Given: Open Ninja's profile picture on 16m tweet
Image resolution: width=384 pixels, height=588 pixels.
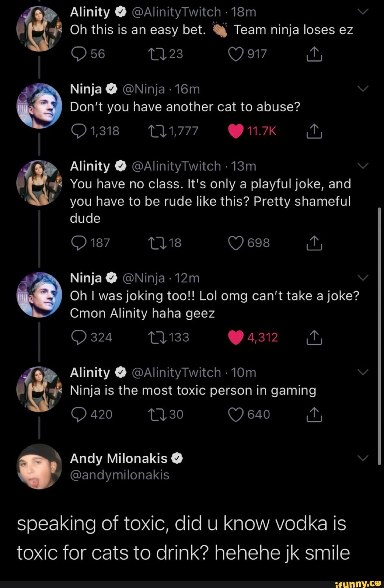Looking at the screenshot, I should click(39, 106).
